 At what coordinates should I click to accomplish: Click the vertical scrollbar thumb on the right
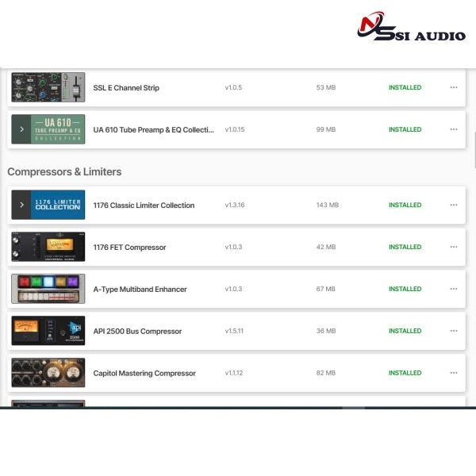pos(474,150)
